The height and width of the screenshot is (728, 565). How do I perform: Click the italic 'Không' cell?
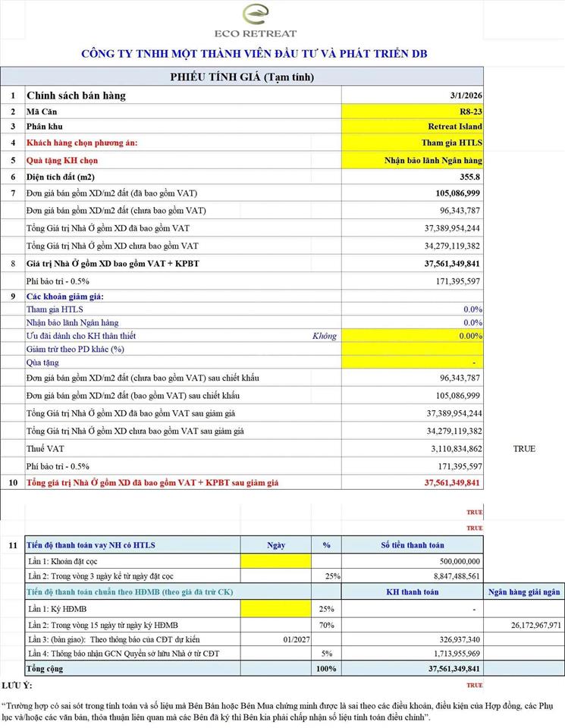point(325,336)
